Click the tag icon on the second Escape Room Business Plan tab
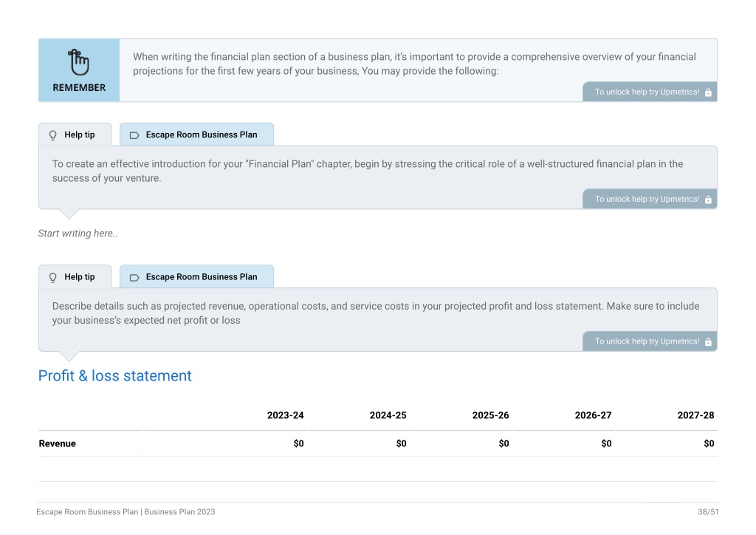 pyautogui.click(x=134, y=277)
